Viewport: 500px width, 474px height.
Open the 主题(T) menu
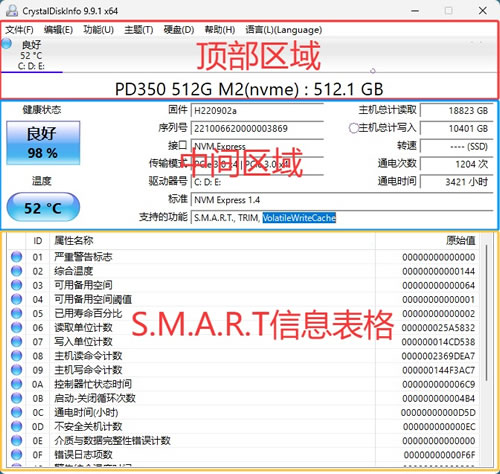point(139,30)
